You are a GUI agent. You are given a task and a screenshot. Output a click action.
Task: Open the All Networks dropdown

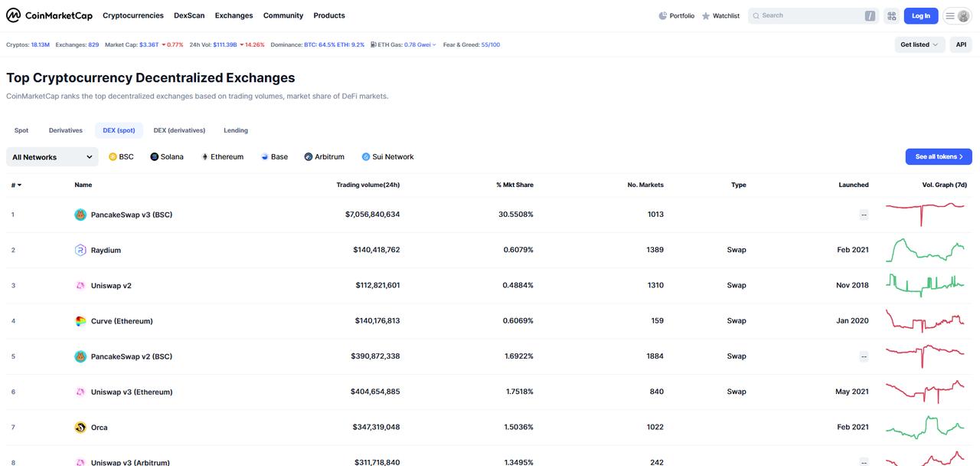pyautogui.click(x=52, y=156)
